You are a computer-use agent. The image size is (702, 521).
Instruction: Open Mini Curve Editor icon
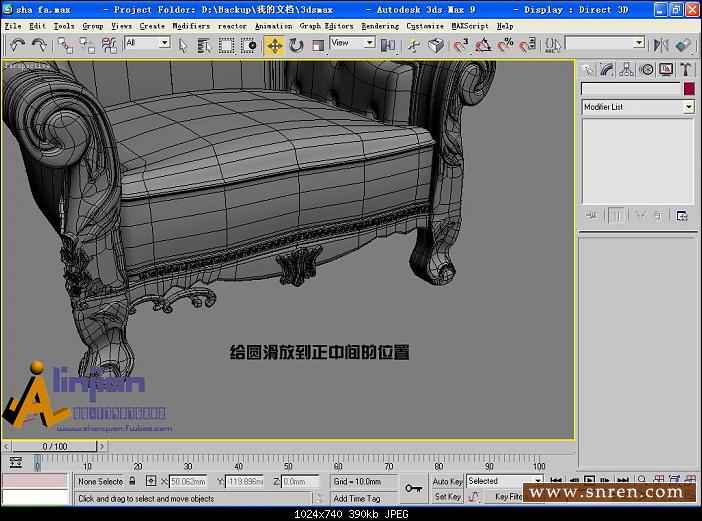(x=16, y=462)
